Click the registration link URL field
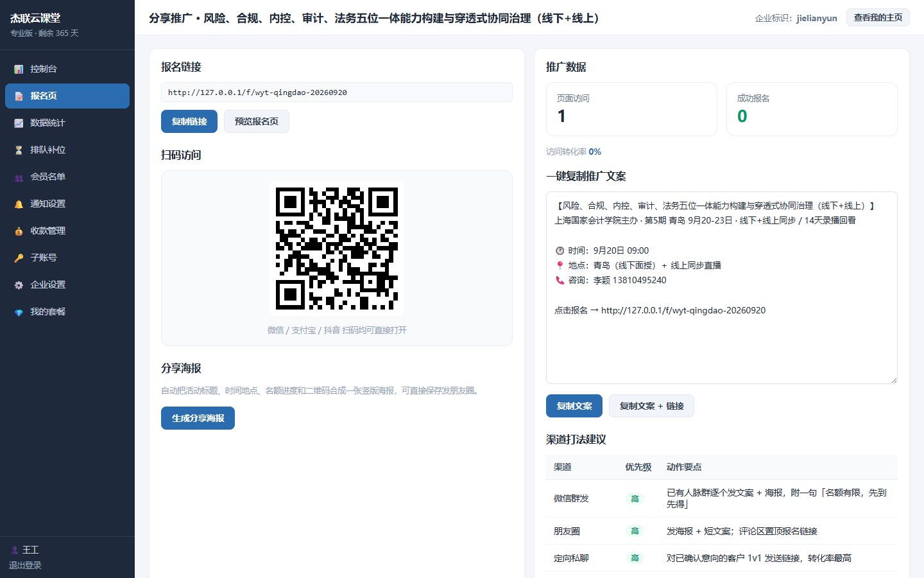924x578 pixels. pos(337,92)
